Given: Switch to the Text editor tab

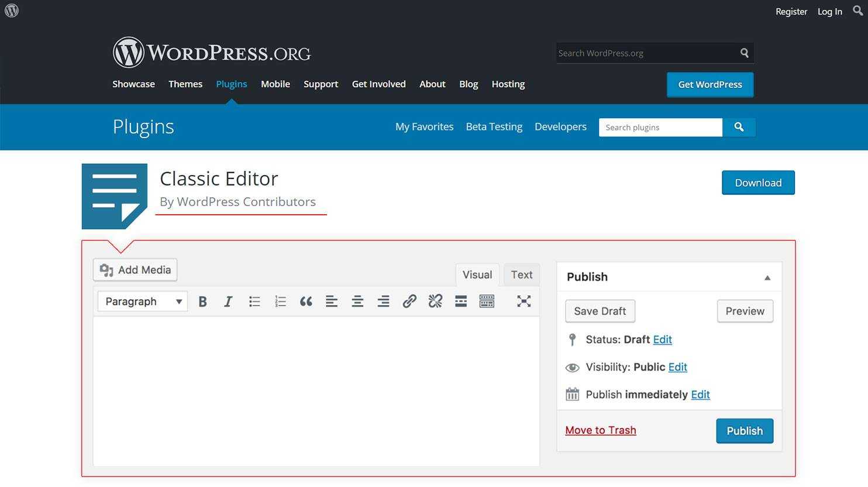Looking at the screenshot, I should [x=522, y=275].
